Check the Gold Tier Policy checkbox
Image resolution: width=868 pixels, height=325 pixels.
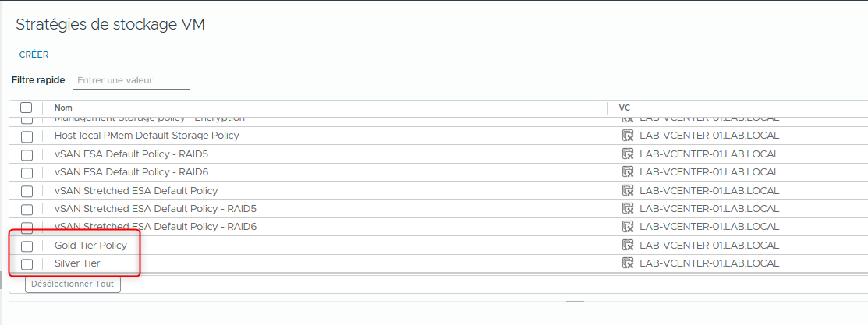[x=27, y=246]
